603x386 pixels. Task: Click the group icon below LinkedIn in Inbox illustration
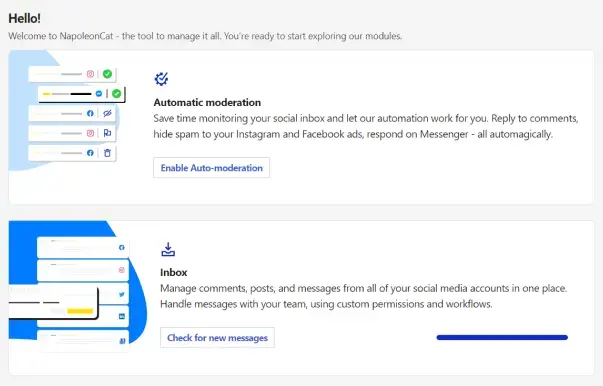122,341
